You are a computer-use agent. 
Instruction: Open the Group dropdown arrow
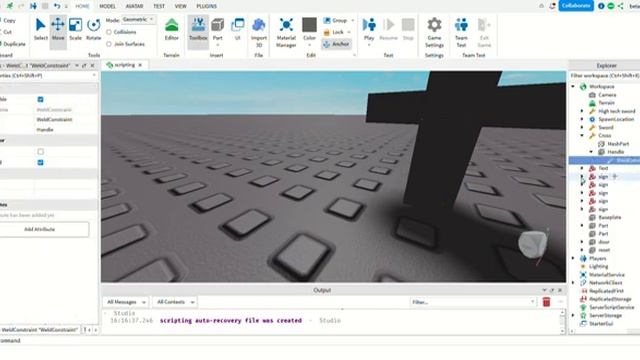[x=353, y=20]
